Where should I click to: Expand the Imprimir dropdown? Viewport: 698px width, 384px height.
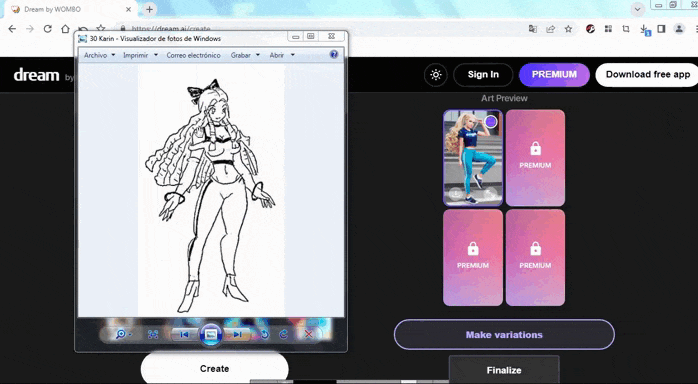click(141, 55)
